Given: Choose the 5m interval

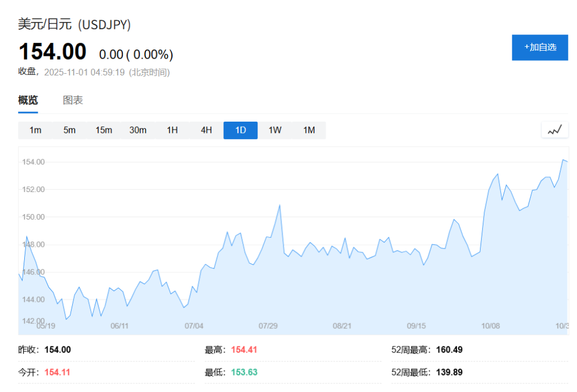Looking at the screenshot, I should [x=69, y=130].
